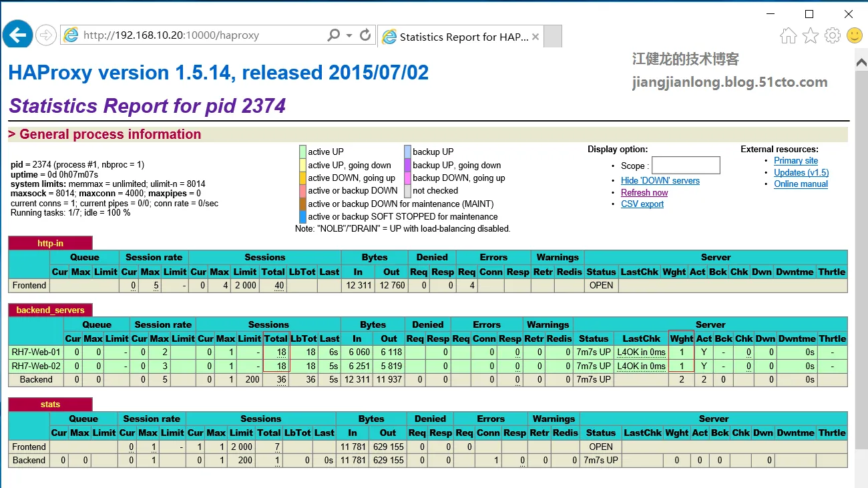Click the stats proxy name
868x488 pixels.
click(x=50, y=404)
